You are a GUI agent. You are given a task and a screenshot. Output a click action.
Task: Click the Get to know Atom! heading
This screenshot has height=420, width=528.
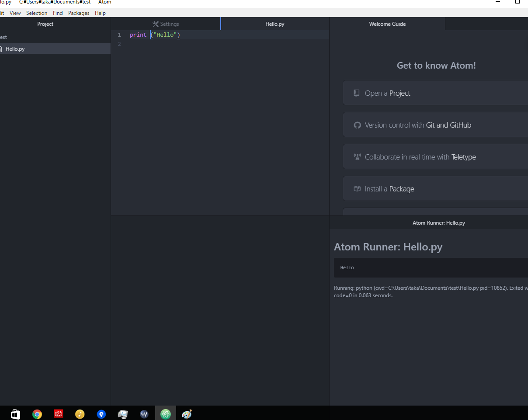click(436, 66)
